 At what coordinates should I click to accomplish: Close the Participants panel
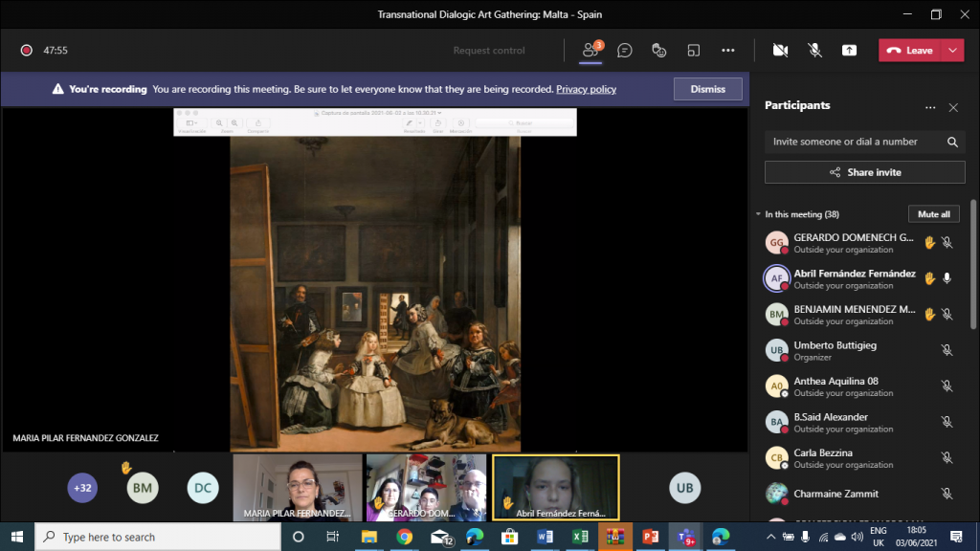point(953,108)
